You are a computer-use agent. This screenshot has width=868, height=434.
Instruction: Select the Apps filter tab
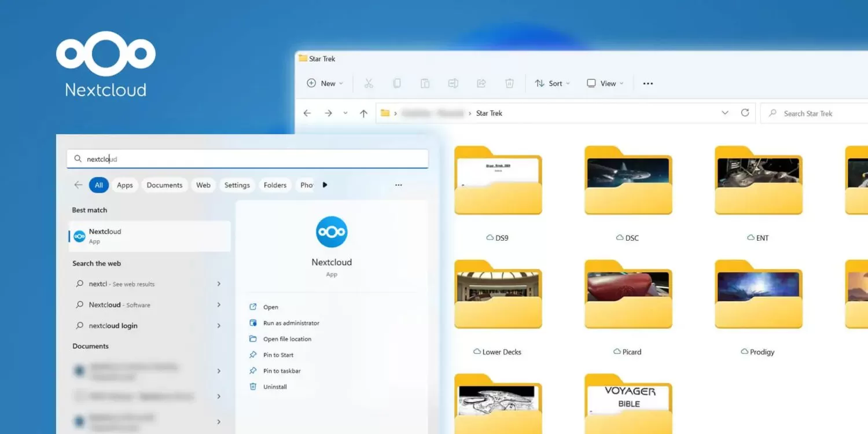point(125,185)
